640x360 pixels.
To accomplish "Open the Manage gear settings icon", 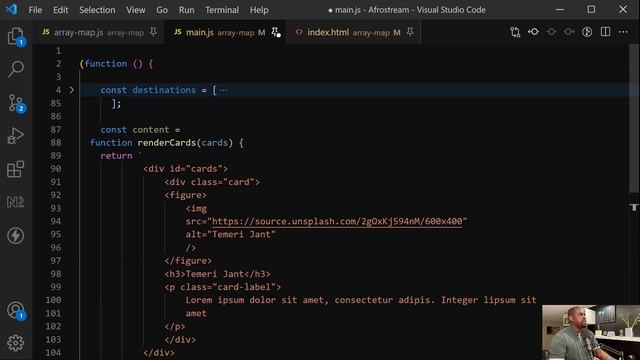I will (x=16, y=343).
